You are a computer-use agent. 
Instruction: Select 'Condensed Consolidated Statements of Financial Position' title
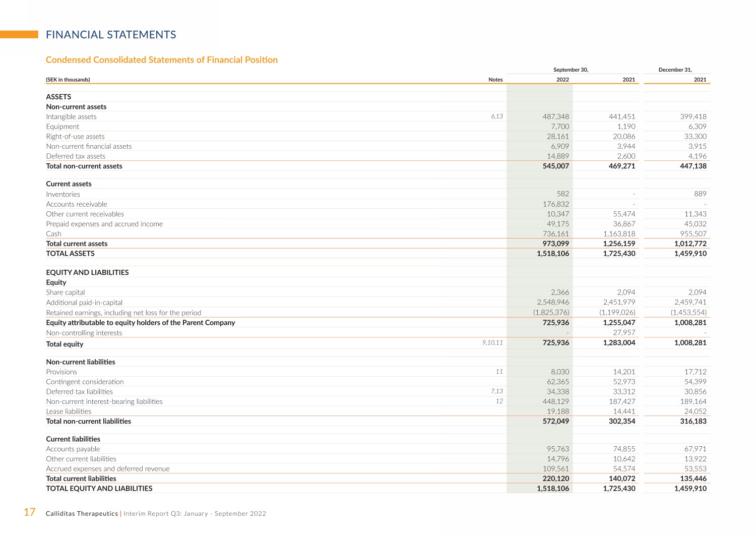(x=162, y=60)
